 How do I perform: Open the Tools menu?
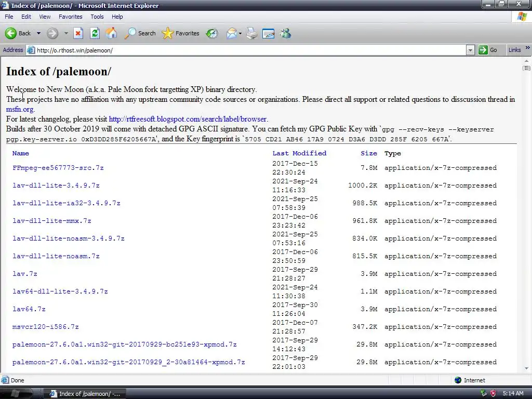tap(97, 17)
